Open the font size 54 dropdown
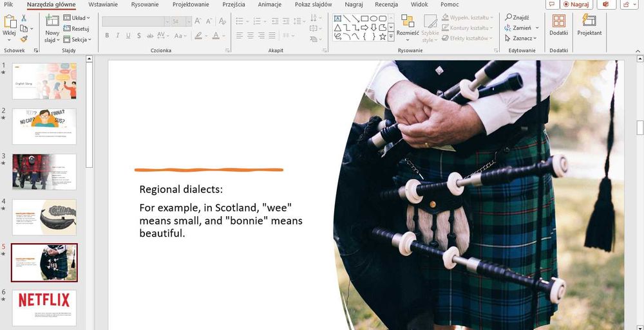This screenshot has width=644, height=330. point(189,21)
